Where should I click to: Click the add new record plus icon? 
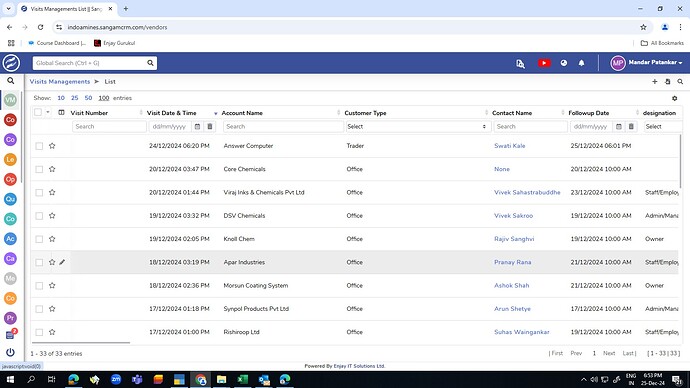pos(654,81)
